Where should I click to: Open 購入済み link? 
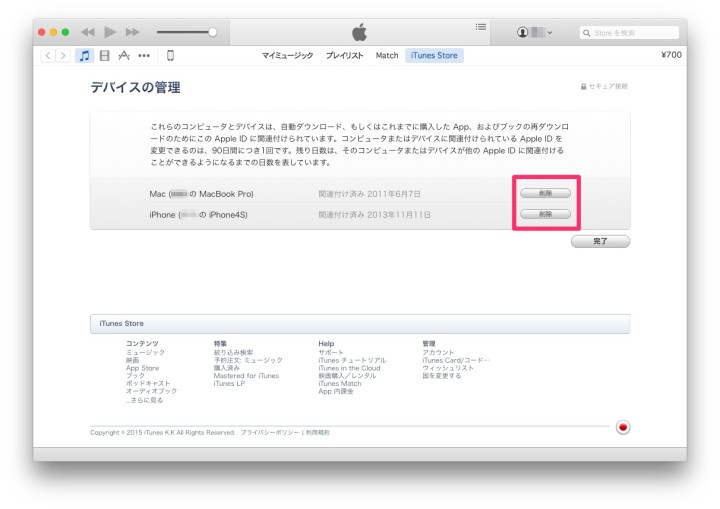[x=226, y=368]
